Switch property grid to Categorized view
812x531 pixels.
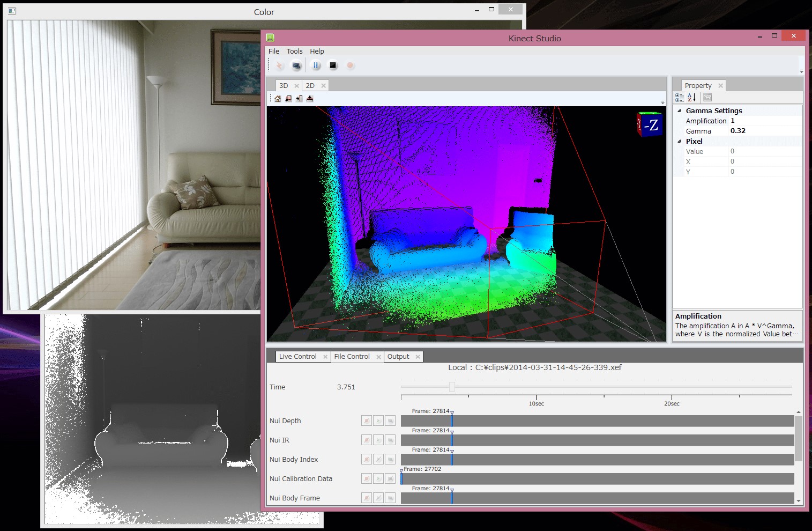(x=680, y=97)
